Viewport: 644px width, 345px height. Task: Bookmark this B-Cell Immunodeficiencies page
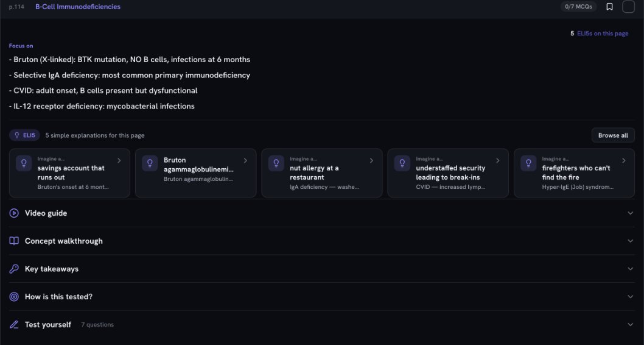click(x=609, y=7)
